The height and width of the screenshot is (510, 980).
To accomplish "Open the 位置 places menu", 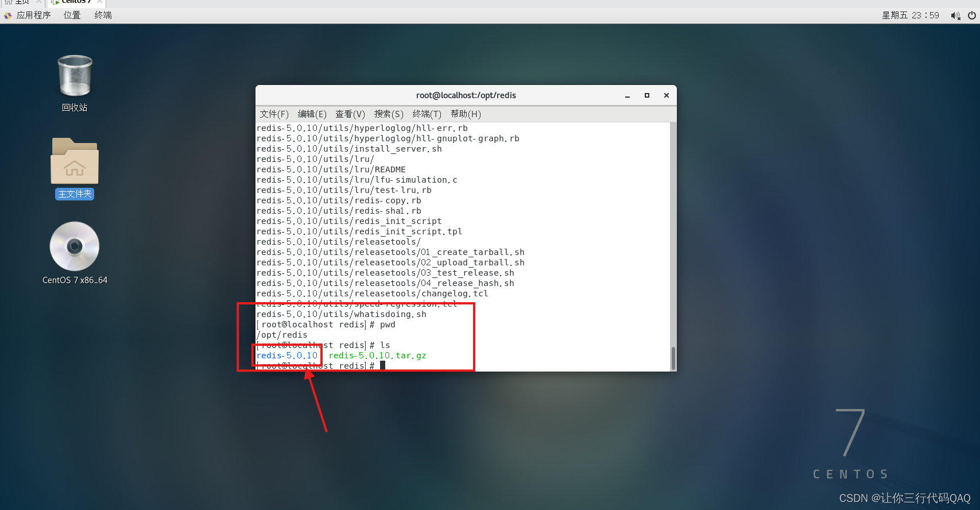I will [72, 16].
